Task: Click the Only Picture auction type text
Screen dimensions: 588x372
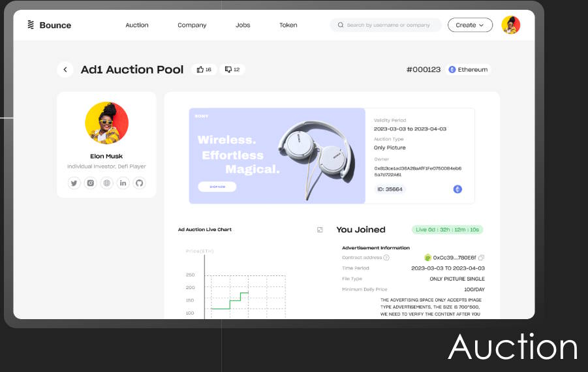Action: [x=390, y=147]
